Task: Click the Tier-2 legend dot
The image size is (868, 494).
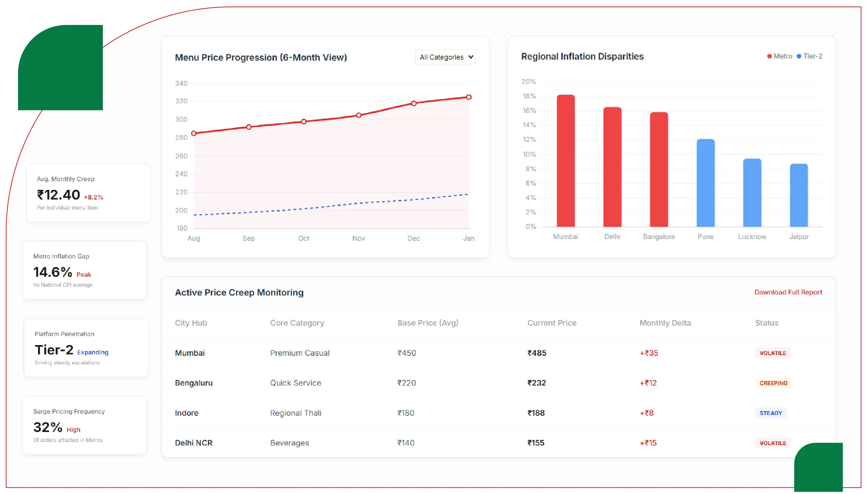Action: pyautogui.click(x=799, y=56)
